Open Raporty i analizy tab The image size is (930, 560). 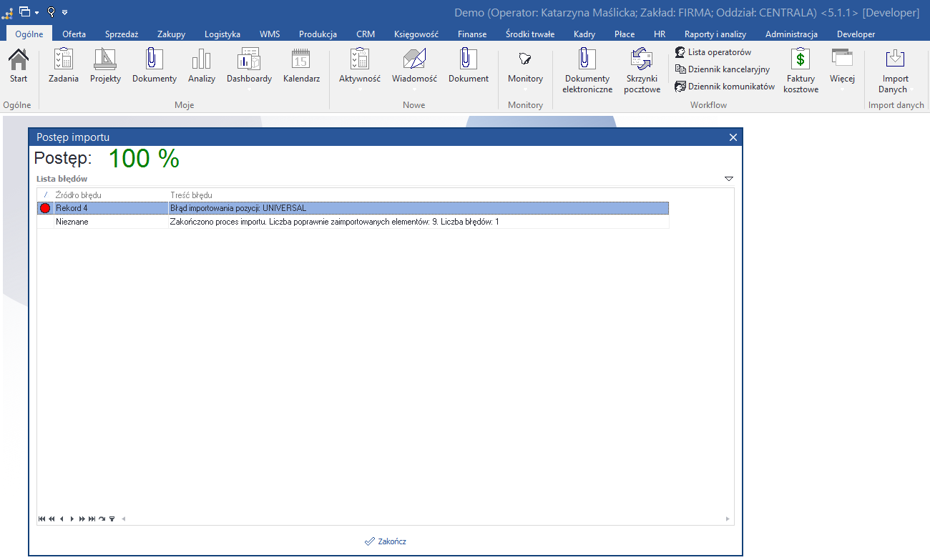pyautogui.click(x=715, y=34)
